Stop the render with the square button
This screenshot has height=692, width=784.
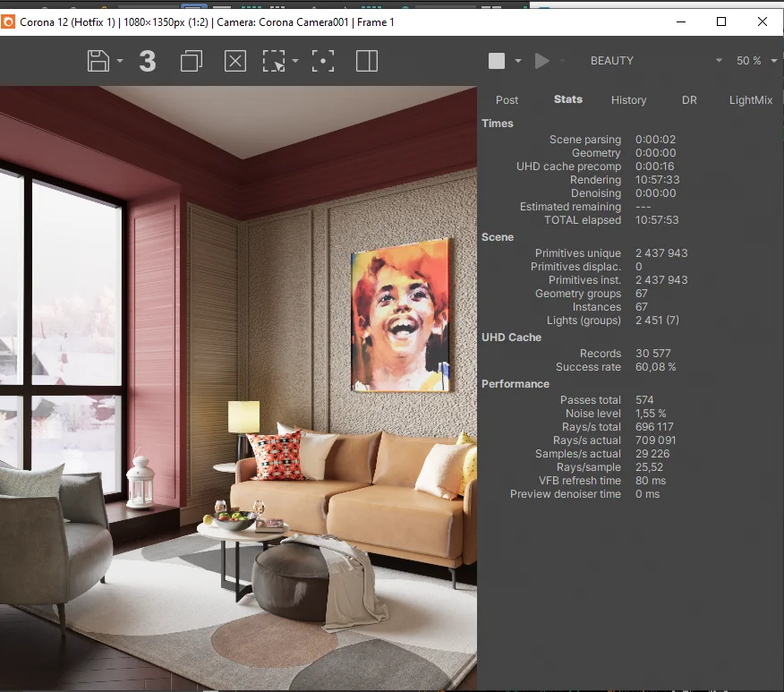pyautogui.click(x=497, y=61)
